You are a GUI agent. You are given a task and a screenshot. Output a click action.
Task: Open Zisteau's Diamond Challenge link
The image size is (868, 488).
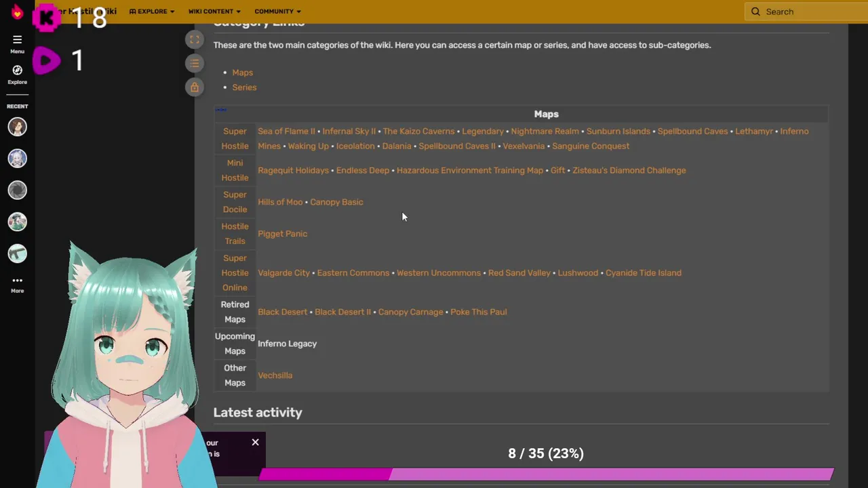(x=629, y=171)
